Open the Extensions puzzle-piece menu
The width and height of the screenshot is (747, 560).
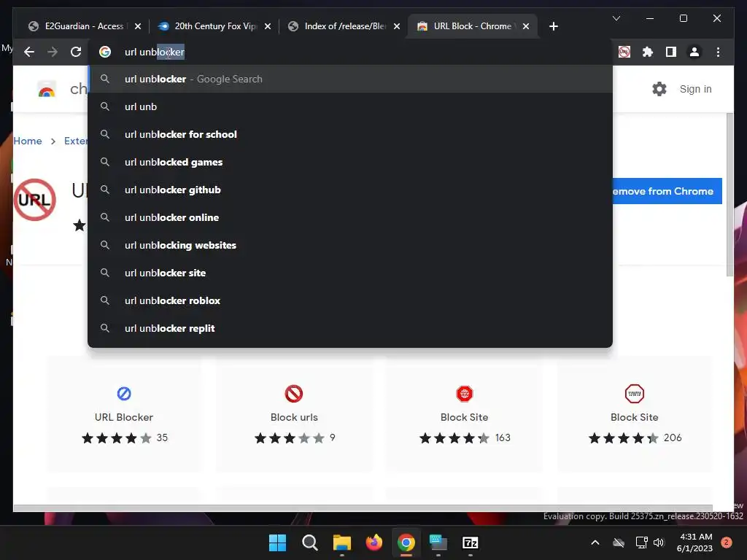click(x=648, y=52)
